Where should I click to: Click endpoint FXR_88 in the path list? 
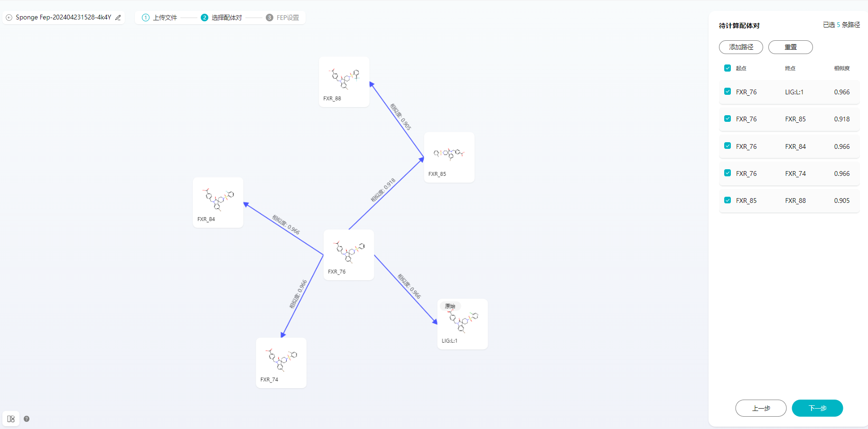795,201
